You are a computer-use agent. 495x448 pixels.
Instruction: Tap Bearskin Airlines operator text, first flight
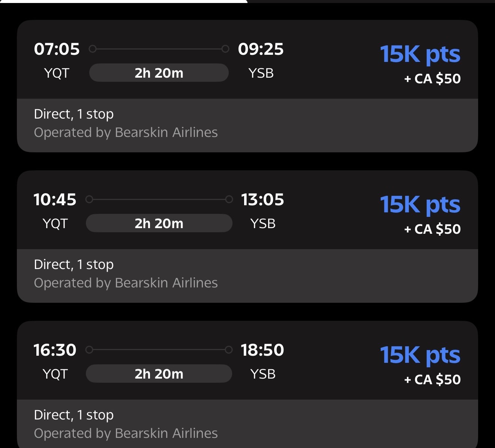point(126,132)
